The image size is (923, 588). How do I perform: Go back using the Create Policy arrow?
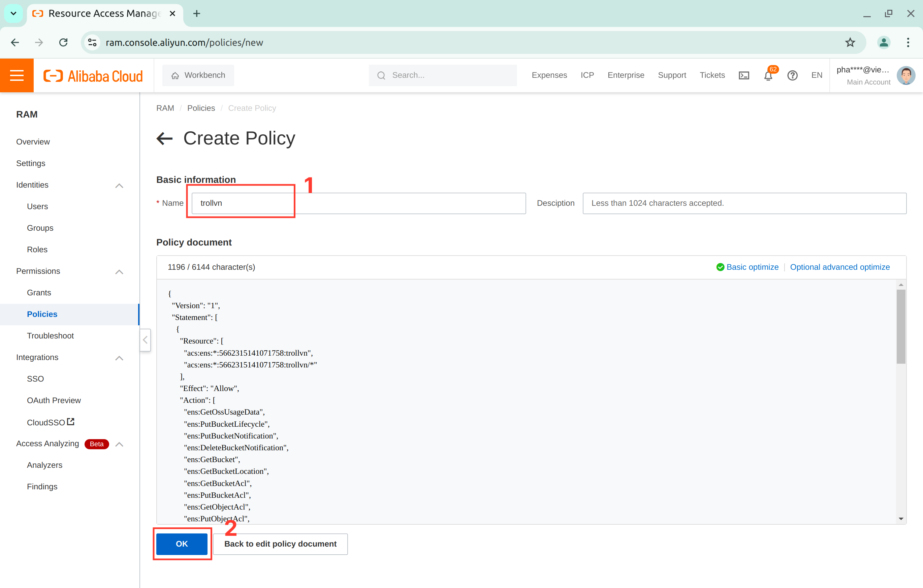pyautogui.click(x=165, y=138)
